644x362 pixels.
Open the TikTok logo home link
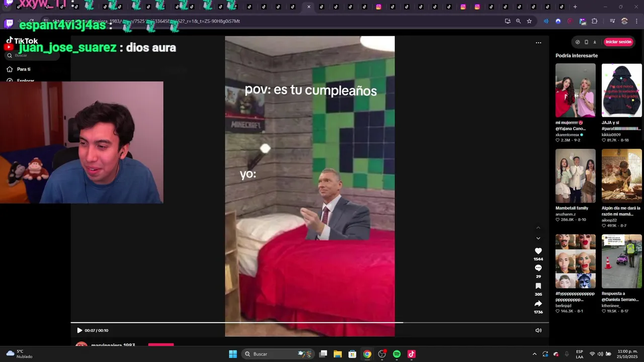(x=22, y=41)
